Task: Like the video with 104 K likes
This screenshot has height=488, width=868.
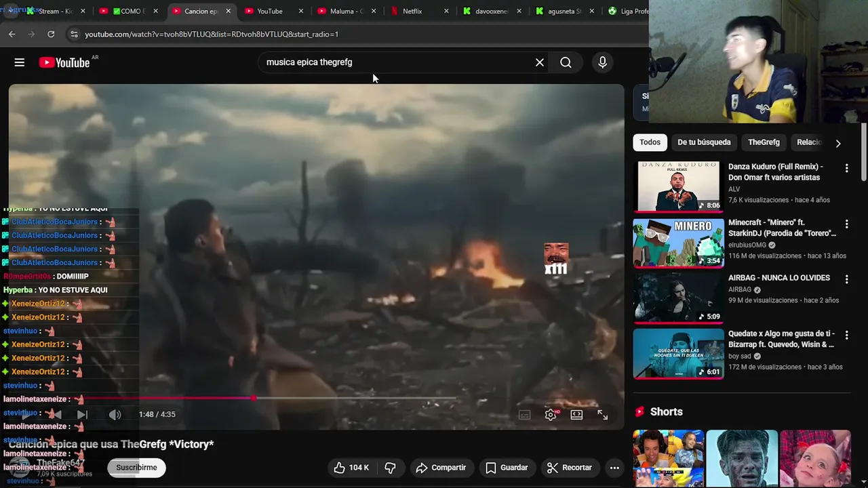Action: click(351, 468)
